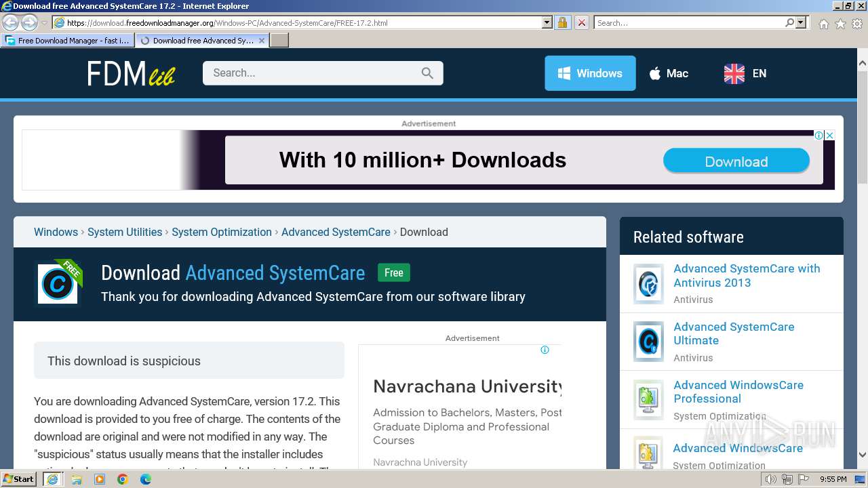Open Favorites via the star icon

(x=840, y=24)
